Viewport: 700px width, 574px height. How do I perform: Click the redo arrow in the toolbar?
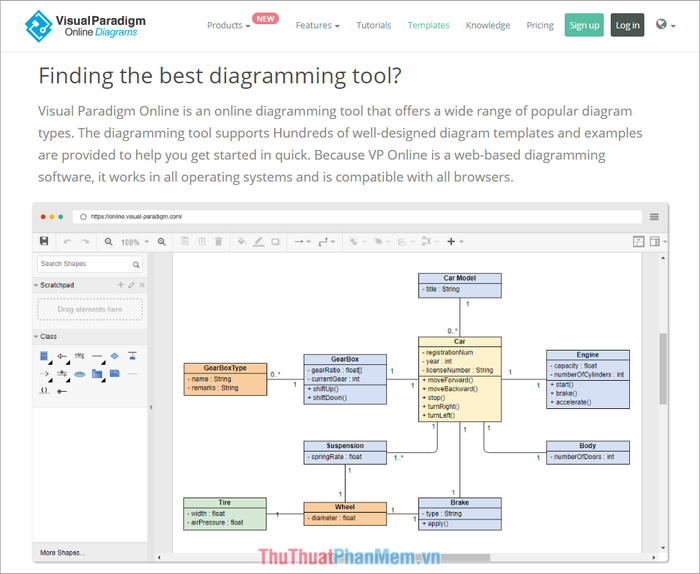[x=85, y=241]
